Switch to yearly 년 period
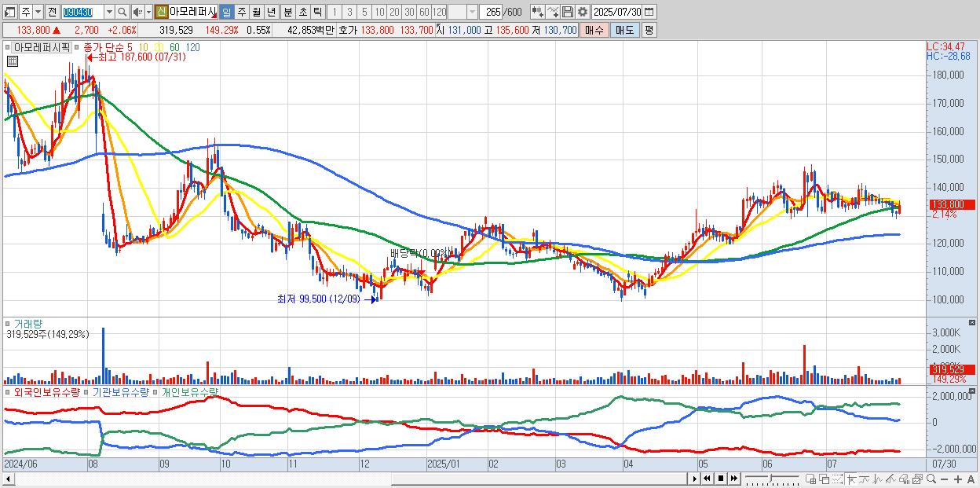The image size is (980, 488). coord(271,12)
